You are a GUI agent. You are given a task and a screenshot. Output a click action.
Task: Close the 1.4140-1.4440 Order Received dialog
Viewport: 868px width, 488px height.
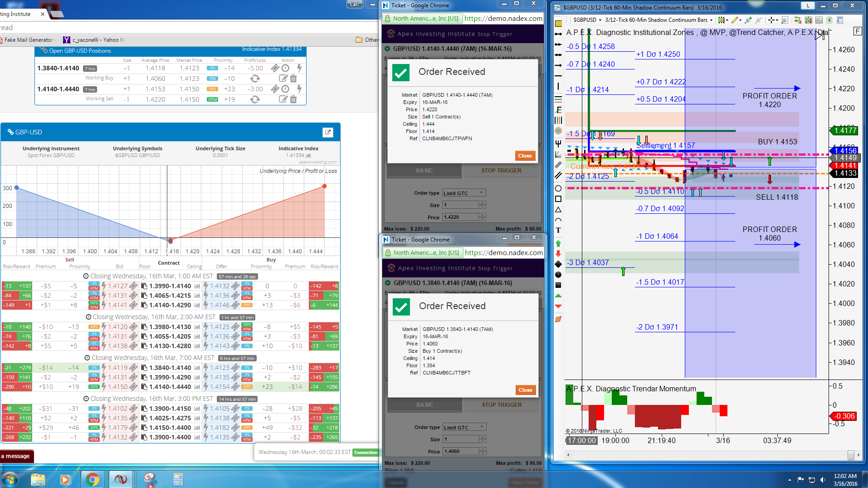tap(525, 156)
